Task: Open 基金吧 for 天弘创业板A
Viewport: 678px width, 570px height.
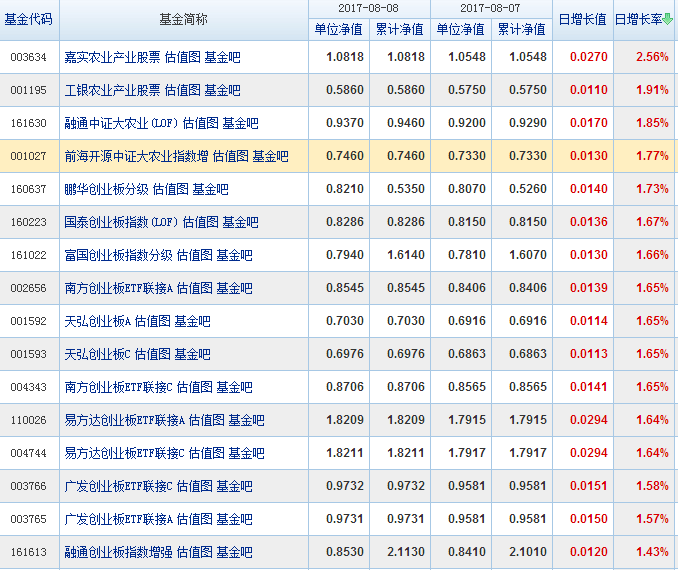Action: [192, 321]
